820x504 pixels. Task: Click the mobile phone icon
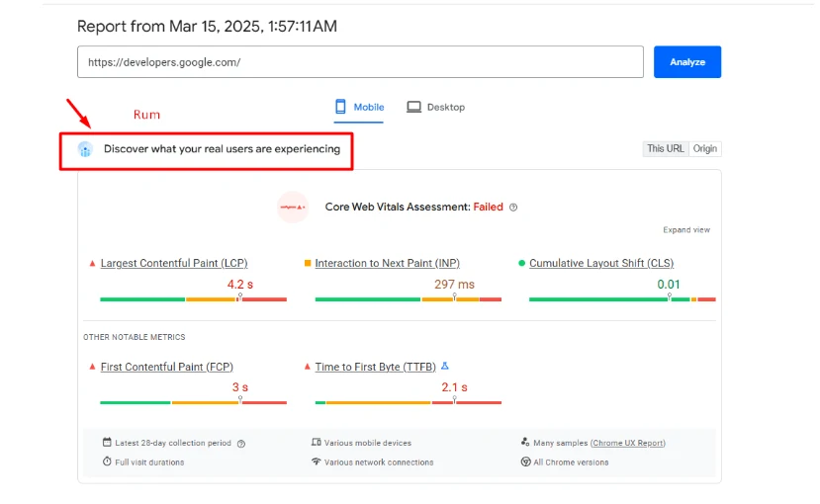[340, 107]
